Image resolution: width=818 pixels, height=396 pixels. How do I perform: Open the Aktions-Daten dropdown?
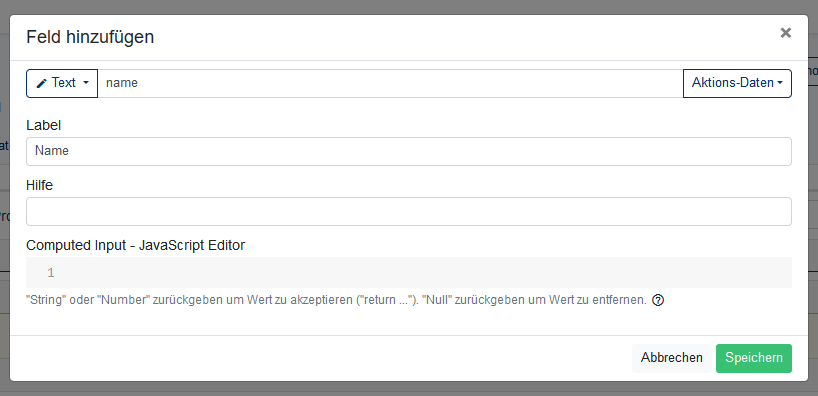(737, 83)
